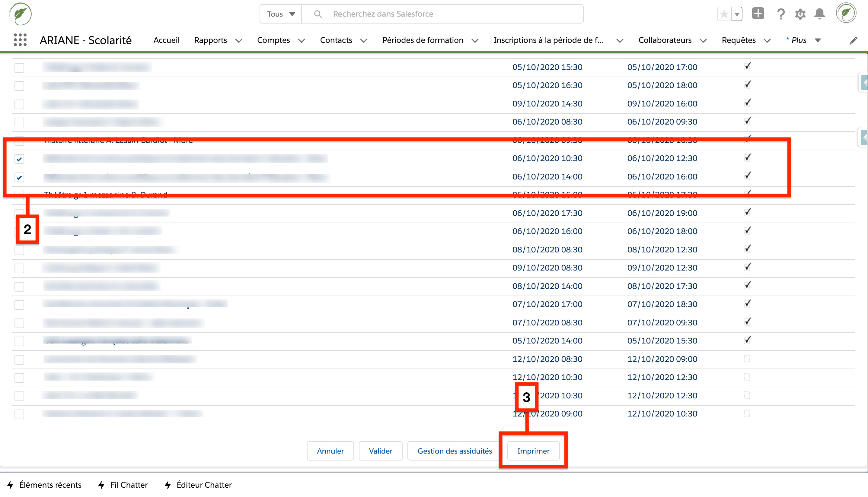Check the 05/10/2020 15:30 row checkbox
Viewport: 868px width, 497px height.
[20, 68]
